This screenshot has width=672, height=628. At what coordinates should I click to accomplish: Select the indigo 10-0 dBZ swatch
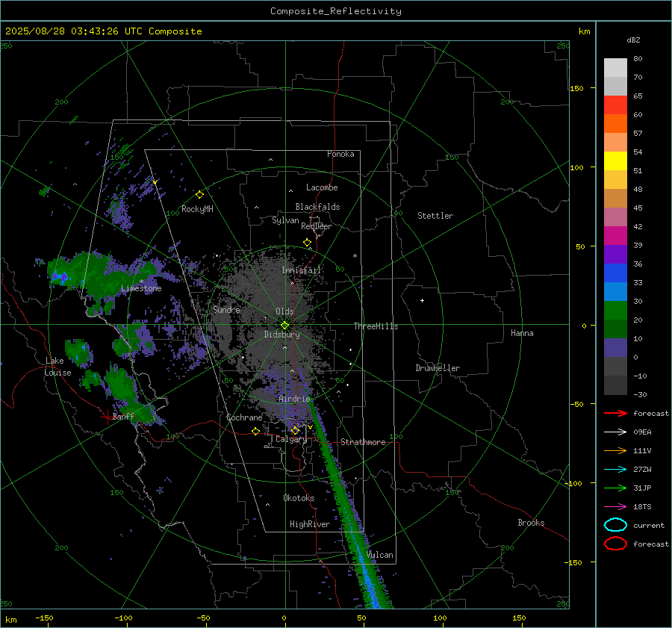(615, 347)
